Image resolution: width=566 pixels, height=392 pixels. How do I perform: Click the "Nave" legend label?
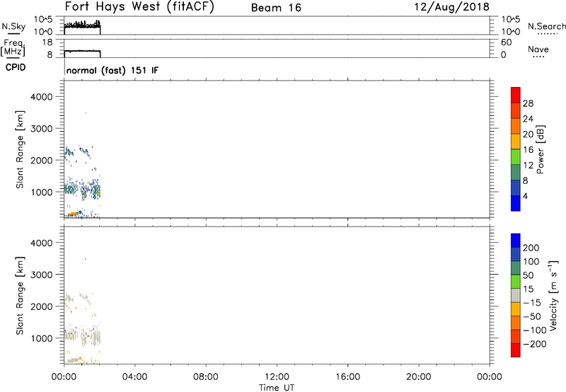point(538,50)
